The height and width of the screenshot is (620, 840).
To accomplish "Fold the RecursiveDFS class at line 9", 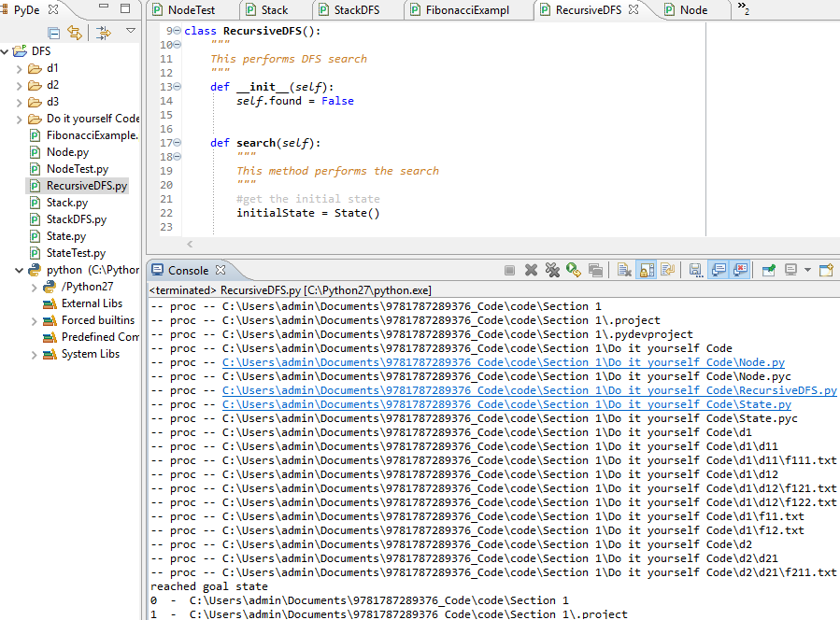I will pyautogui.click(x=178, y=31).
